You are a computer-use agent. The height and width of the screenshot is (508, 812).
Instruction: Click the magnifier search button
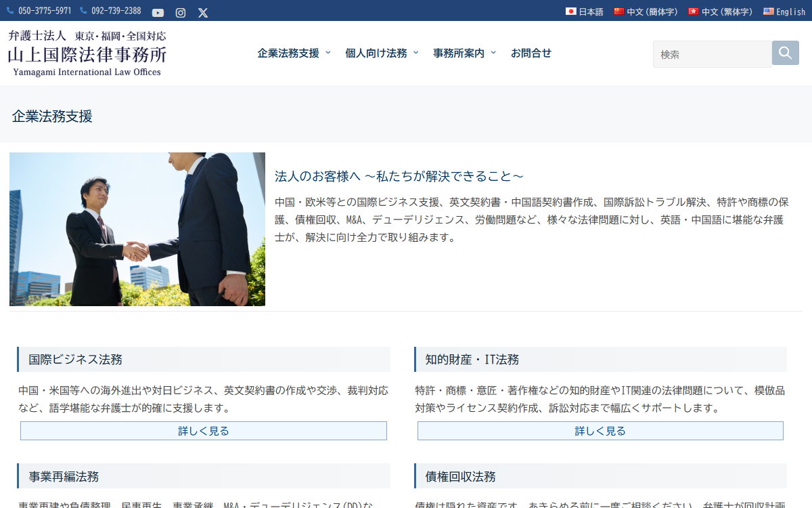[786, 53]
